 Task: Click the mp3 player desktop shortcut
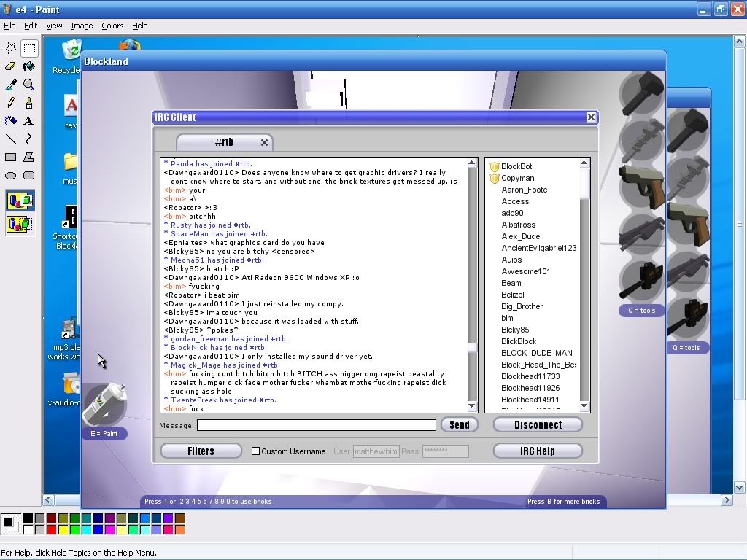[64, 339]
